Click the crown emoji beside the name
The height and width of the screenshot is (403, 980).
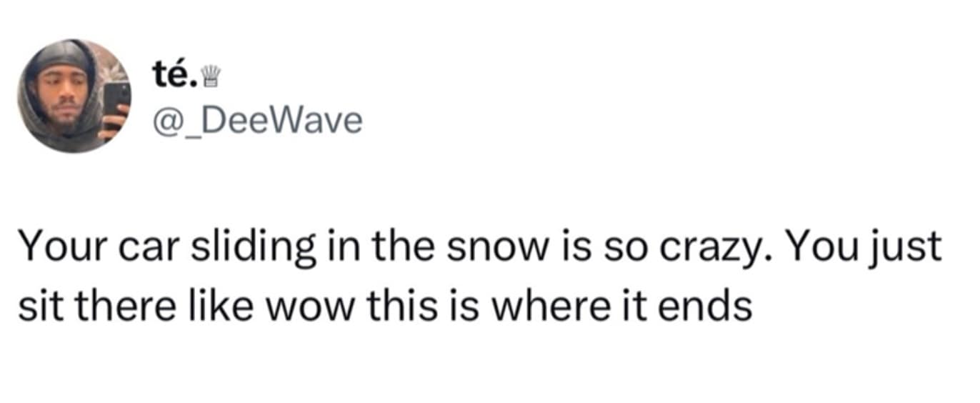tap(209, 74)
